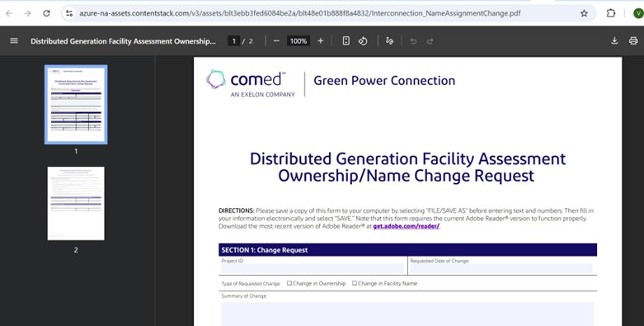Bookmark this page with the star icon
The width and height of the screenshot is (644, 326).
click(584, 13)
